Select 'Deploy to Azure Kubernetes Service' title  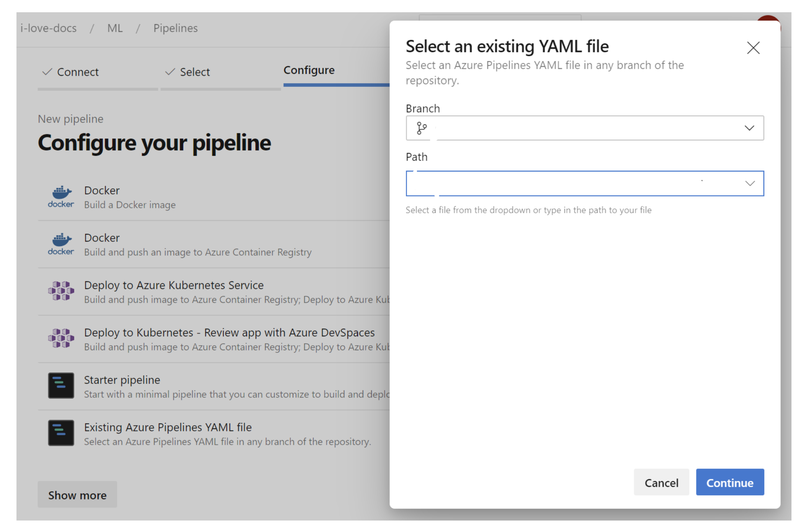click(174, 285)
